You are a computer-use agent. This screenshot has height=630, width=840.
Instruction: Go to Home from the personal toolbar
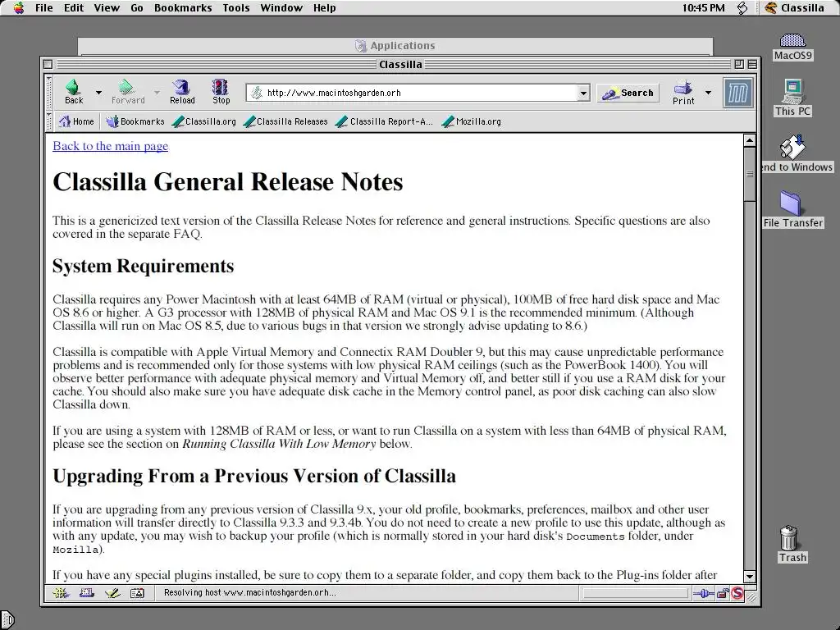[x=76, y=121]
